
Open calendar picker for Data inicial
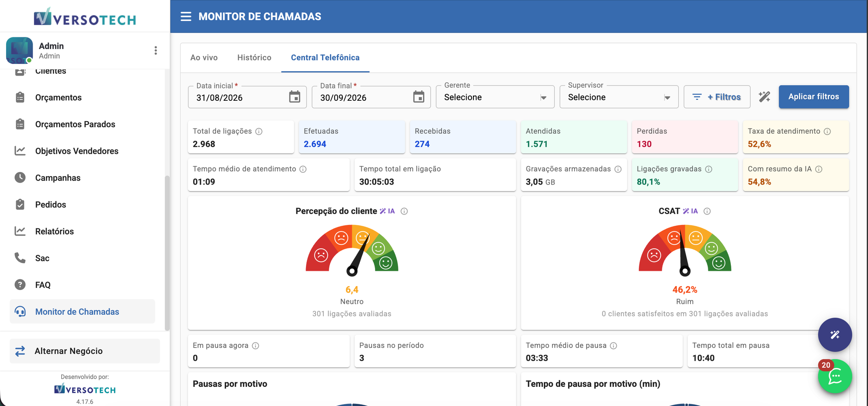[x=295, y=97]
